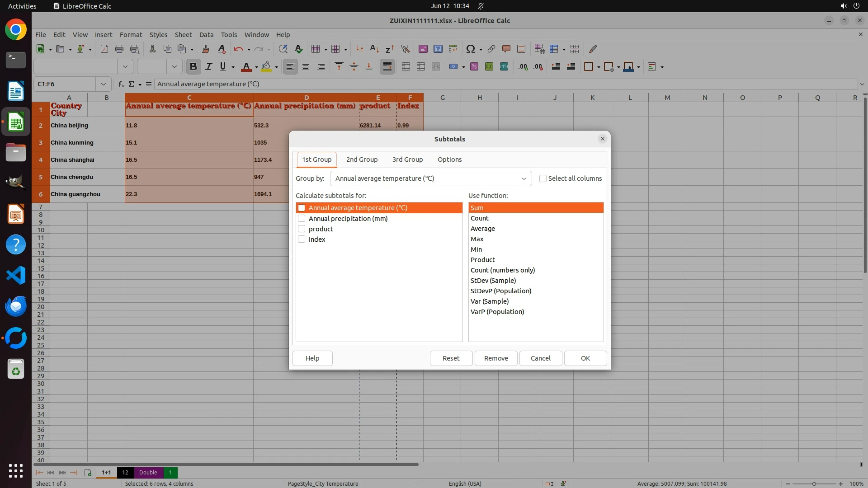Click the Bold formatting icon
Image resolution: width=868 pixels, height=488 pixels.
tap(193, 67)
